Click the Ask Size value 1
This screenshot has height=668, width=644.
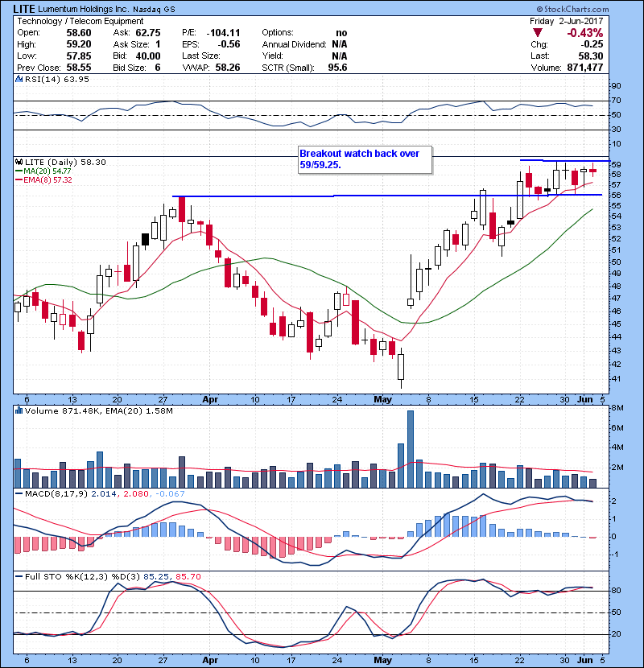158,44
